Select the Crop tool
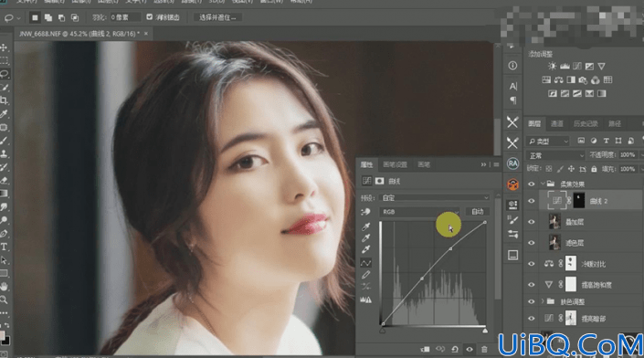644x358 pixels. pyautogui.click(x=5, y=100)
